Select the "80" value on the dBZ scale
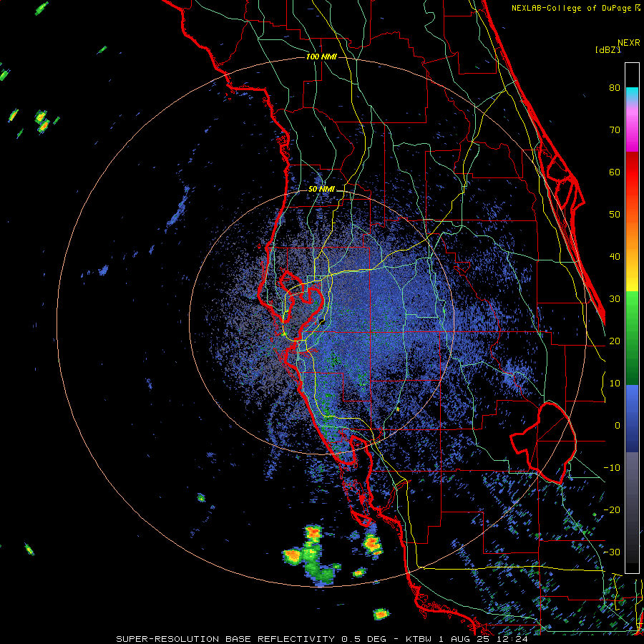 pos(615,88)
